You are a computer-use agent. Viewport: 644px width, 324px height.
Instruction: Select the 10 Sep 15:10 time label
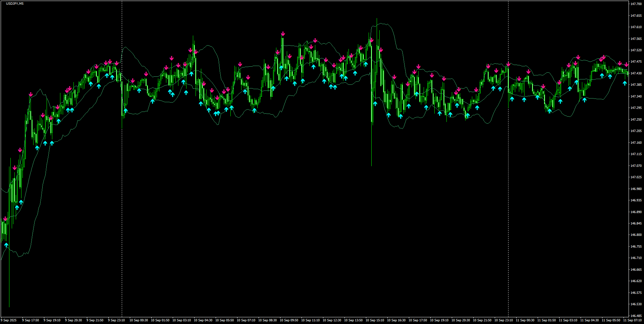click(x=375, y=320)
